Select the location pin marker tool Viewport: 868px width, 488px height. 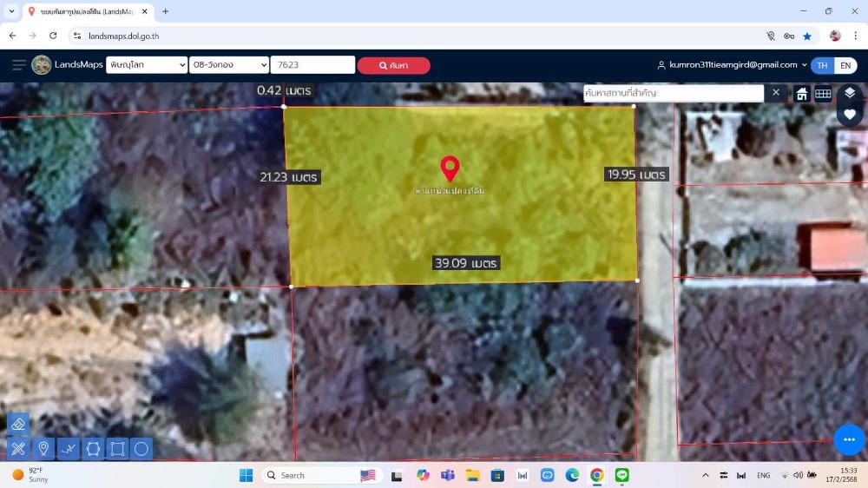[x=43, y=448]
